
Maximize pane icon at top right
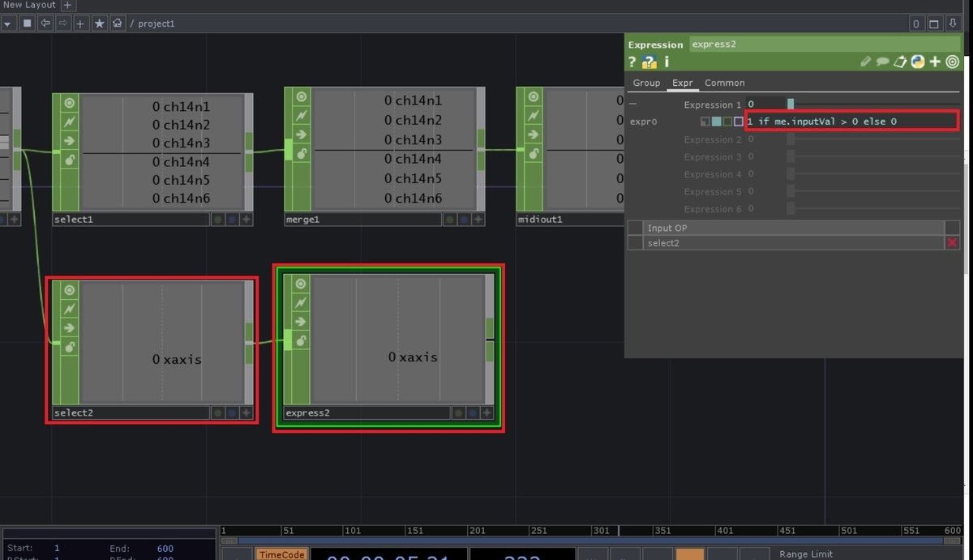click(934, 24)
